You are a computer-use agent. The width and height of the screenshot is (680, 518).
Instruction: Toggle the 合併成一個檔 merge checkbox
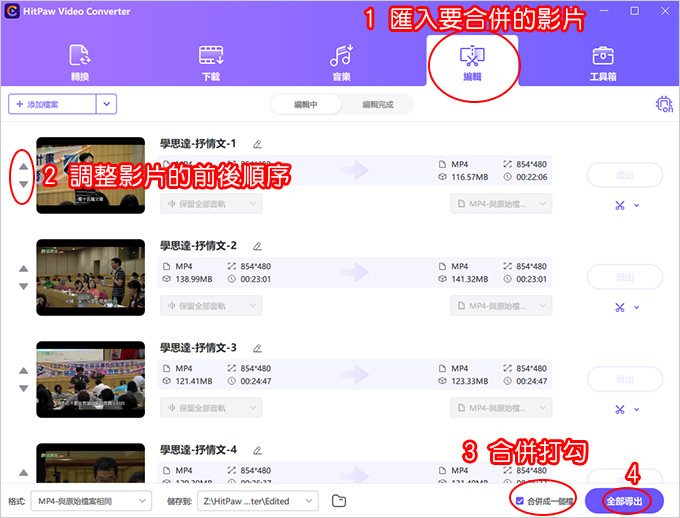click(520, 501)
